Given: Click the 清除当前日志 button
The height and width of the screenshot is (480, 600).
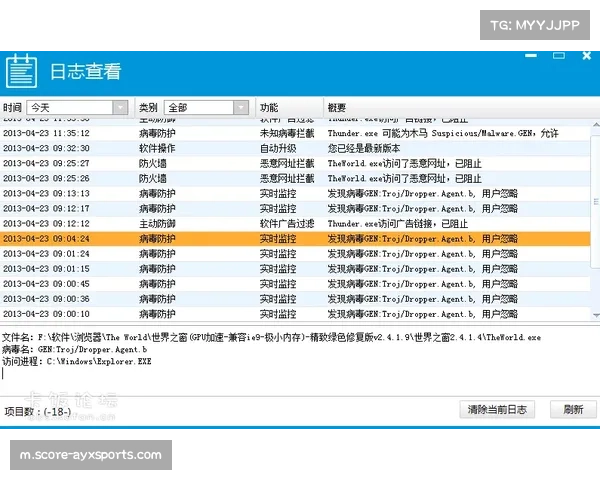Looking at the screenshot, I should [498, 410].
